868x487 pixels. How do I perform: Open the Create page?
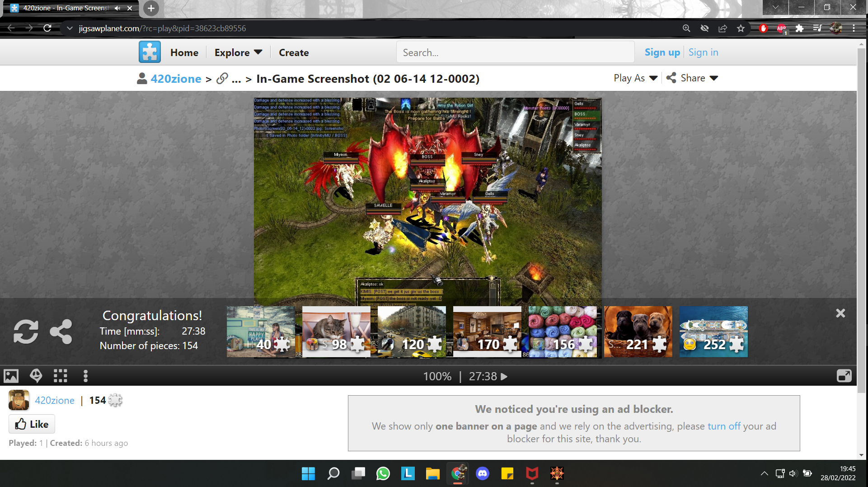[x=294, y=52]
